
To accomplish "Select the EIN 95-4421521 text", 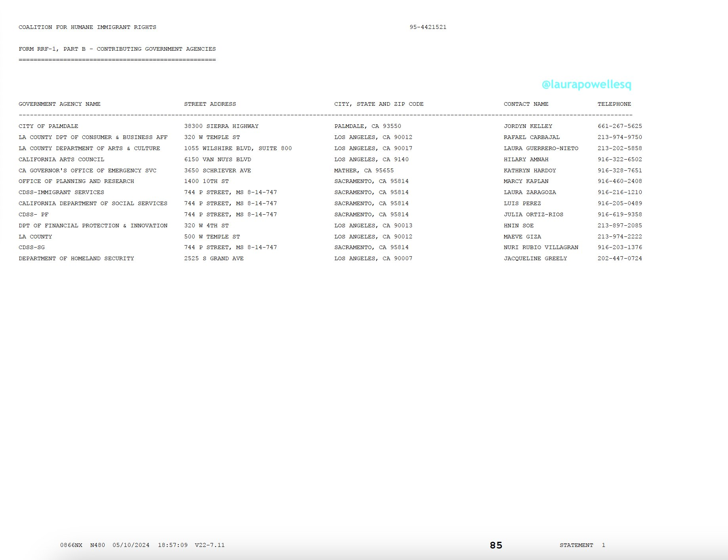I will pos(428,27).
